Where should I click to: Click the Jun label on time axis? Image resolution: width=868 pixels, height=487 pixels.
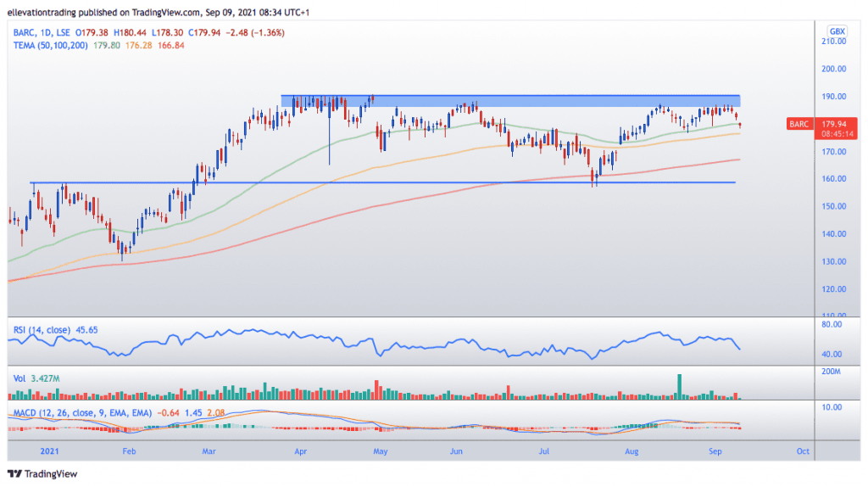point(456,451)
